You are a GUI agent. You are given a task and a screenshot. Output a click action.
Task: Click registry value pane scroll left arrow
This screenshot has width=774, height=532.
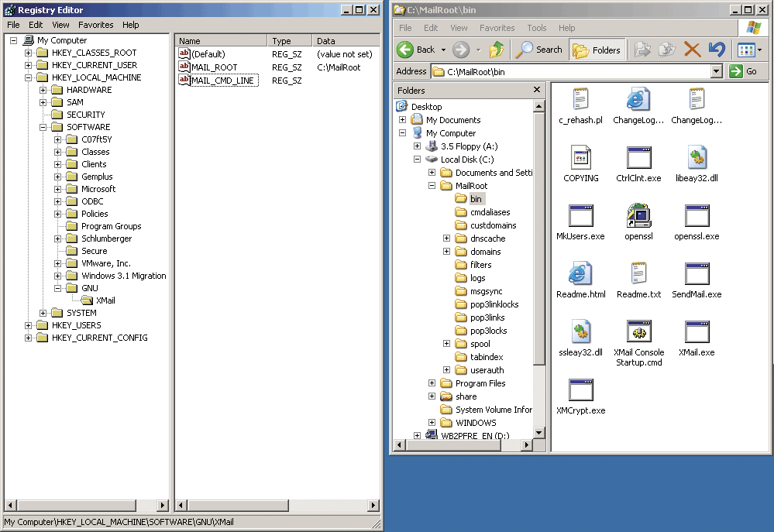pos(181,506)
